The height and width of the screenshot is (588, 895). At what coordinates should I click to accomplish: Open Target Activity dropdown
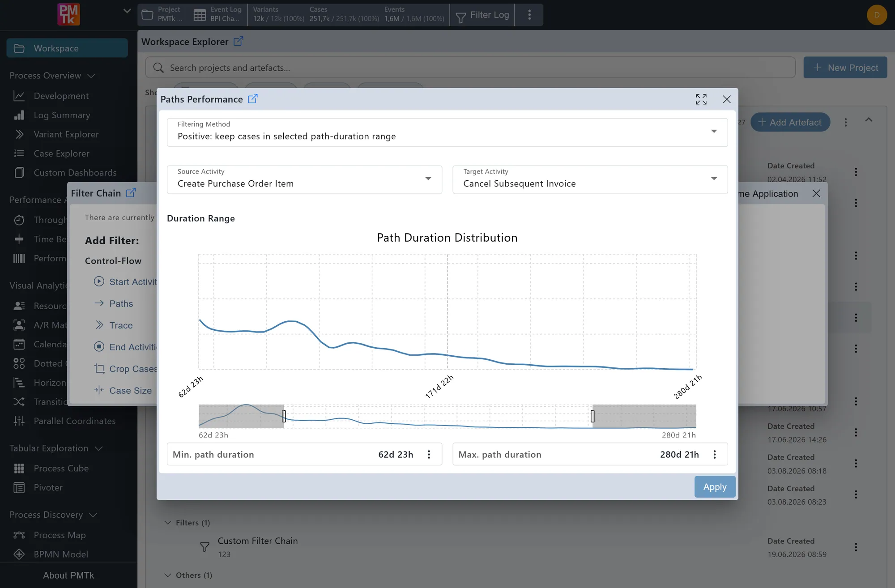[x=590, y=179]
